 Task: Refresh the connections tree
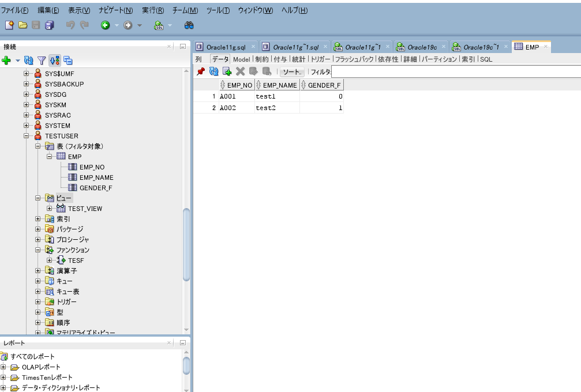click(x=28, y=61)
